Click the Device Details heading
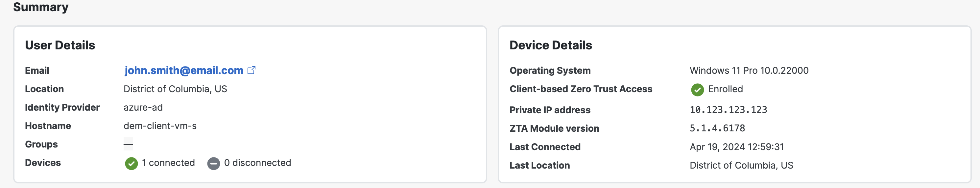The width and height of the screenshot is (980, 188). pyautogui.click(x=551, y=45)
